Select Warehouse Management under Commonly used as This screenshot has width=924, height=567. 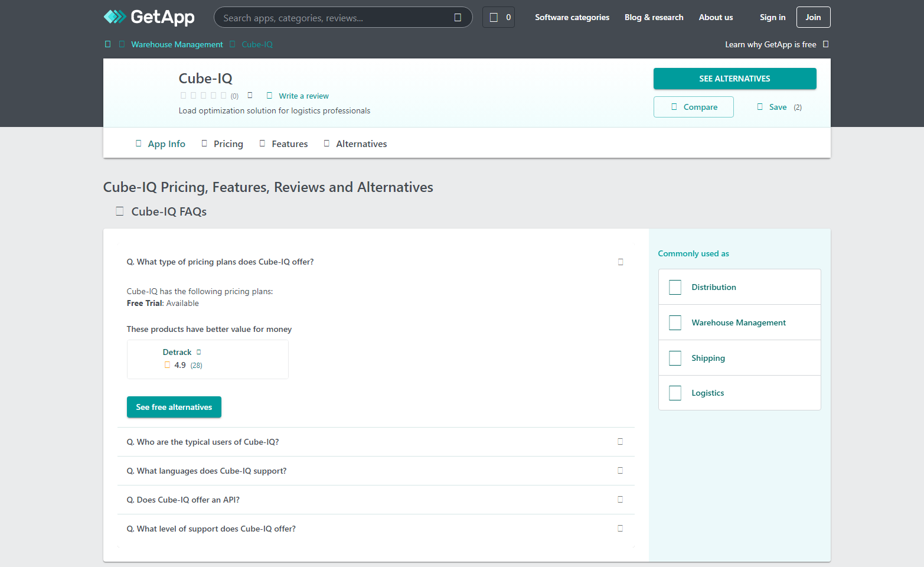740,322
